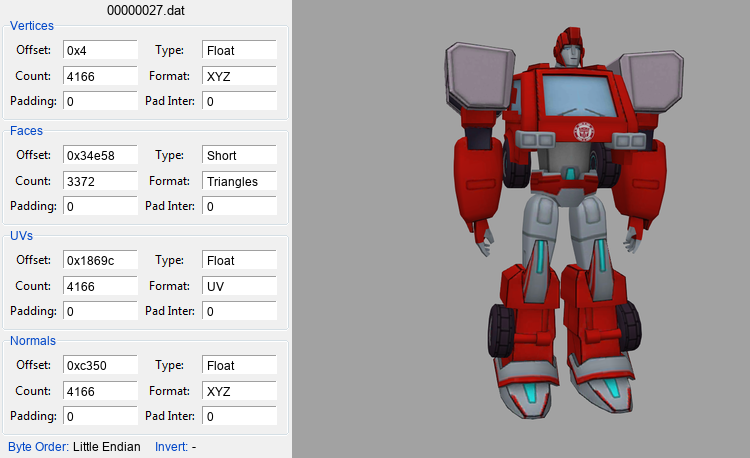Click the Faces Count field 3372
Screen dimensions: 750x458
point(100,181)
